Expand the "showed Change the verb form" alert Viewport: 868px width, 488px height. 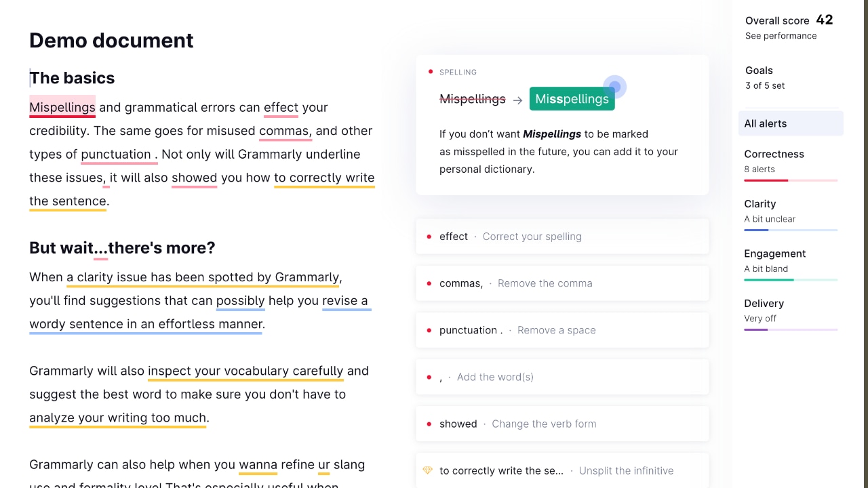coord(561,423)
